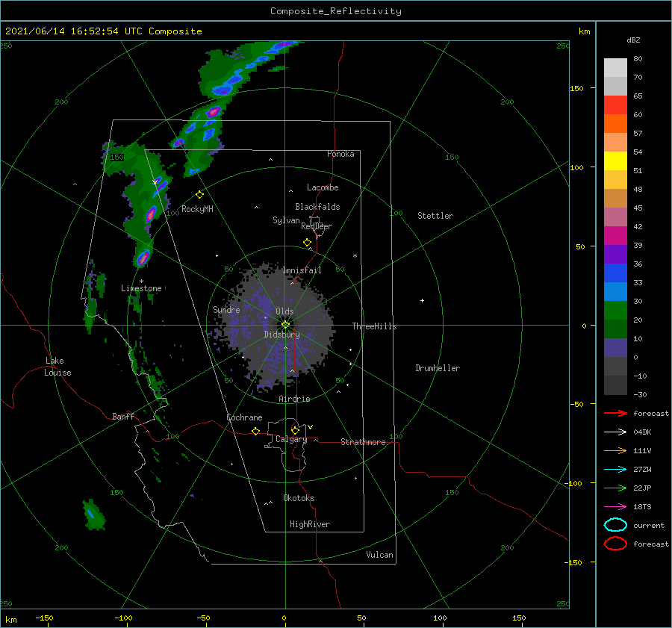Click the yellow diamond marker above Calgary label
Viewport: 672px width, 628px height.
(x=295, y=430)
